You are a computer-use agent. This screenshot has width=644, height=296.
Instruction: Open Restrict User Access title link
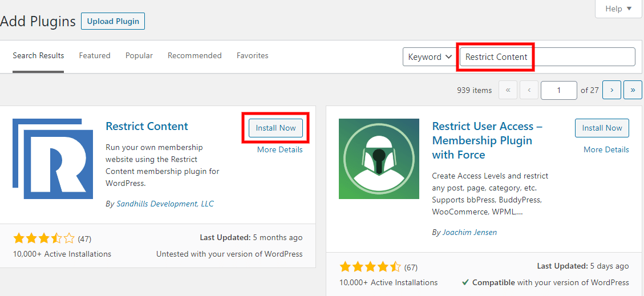click(488, 140)
